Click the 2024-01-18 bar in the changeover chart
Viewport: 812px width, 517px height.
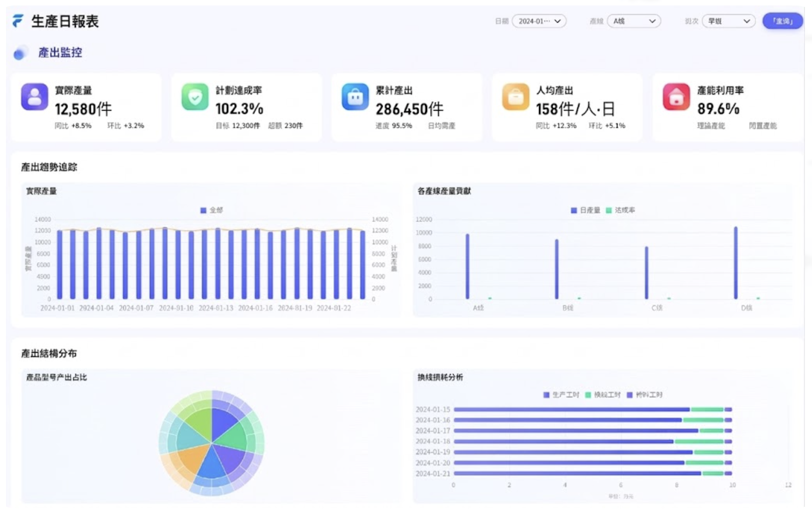click(564, 441)
